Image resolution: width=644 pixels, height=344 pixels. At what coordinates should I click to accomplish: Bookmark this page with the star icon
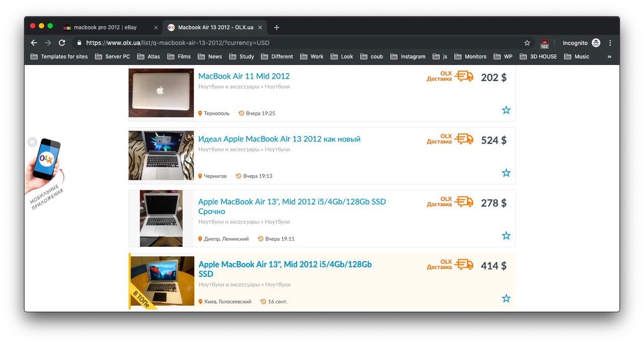point(527,43)
